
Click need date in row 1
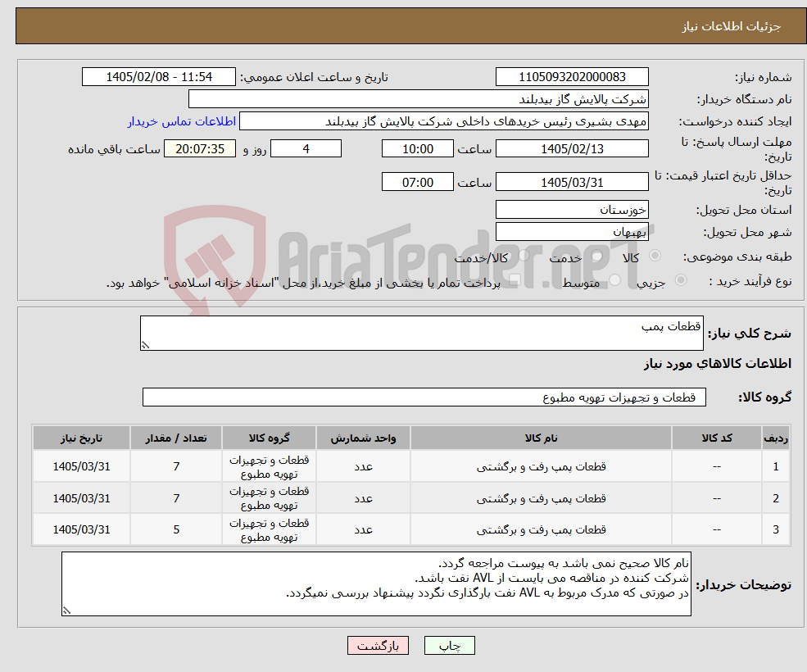point(81,466)
